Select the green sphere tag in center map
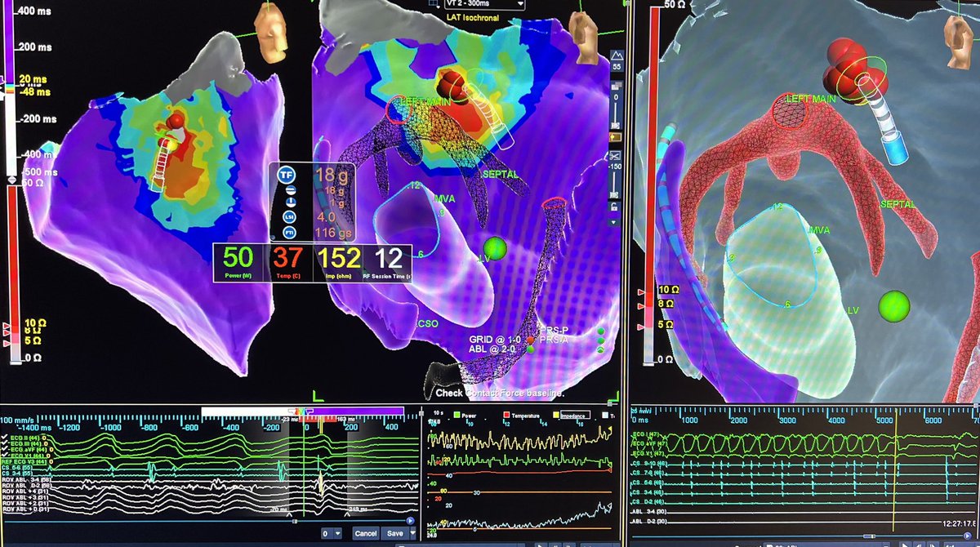The image size is (980, 547). (x=494, y=247)
